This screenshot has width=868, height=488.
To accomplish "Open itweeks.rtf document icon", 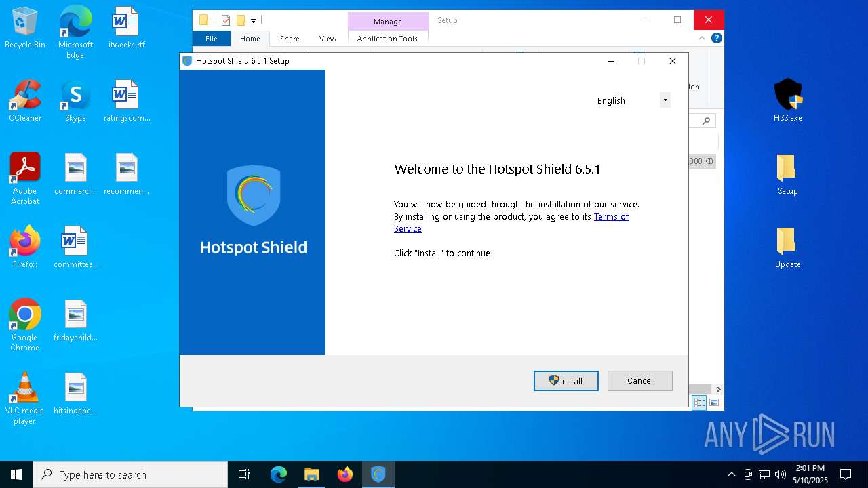I will pos(126,28).
